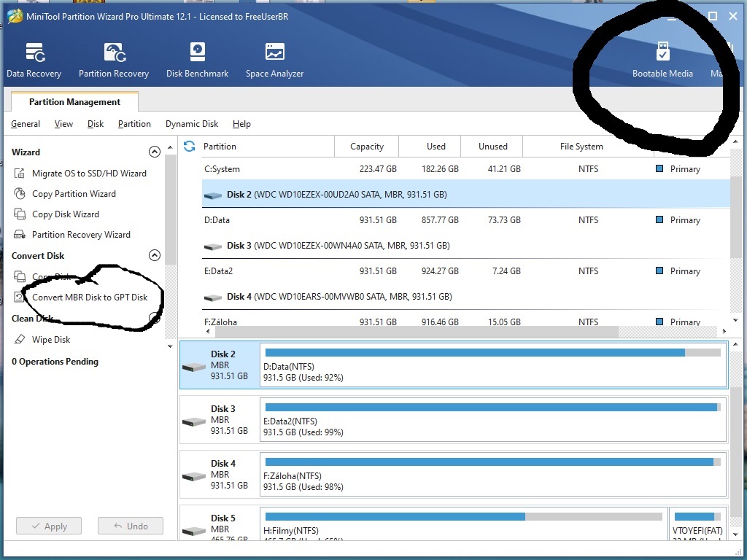747x560 pixels.
Task: Open the Data Recovery tool
Action: click(34, 61)
